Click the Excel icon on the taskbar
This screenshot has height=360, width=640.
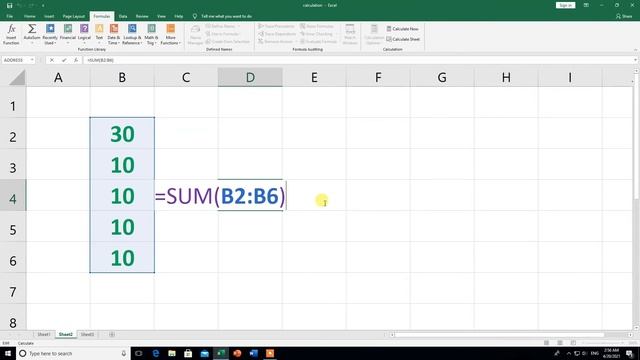coord(221,353)
